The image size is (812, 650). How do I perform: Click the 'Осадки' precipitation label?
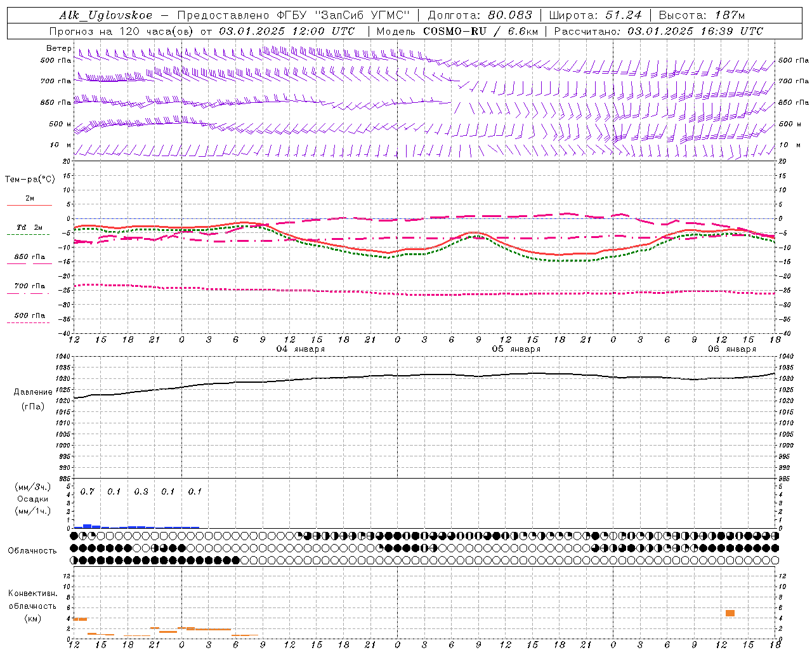[33, 499]
